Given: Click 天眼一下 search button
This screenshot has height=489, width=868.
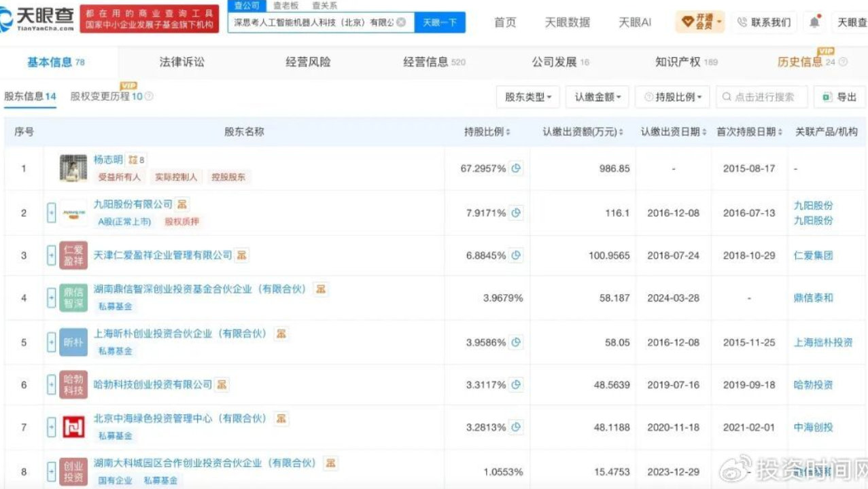Looking at the screenshot, I should tap(440, 22).
